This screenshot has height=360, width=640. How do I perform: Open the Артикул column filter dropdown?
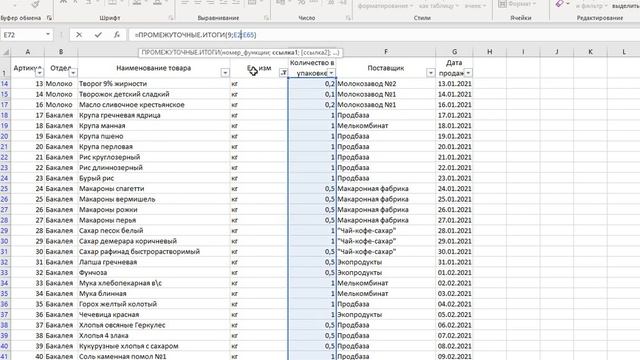39,73
